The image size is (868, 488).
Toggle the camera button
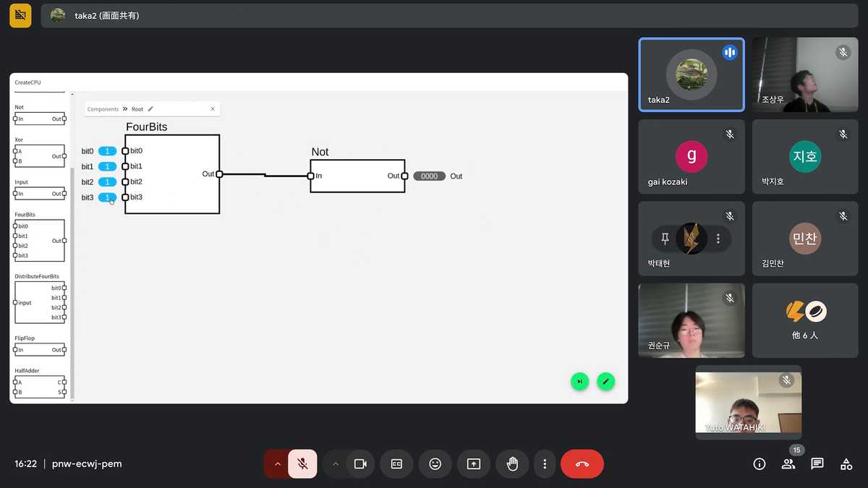(359, 464)
